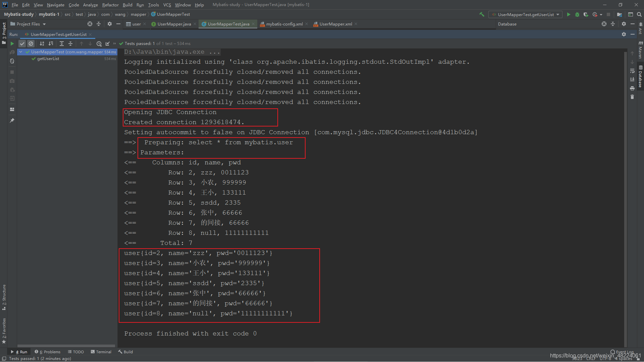Open the 6: Problems tool window button

tap(48, 352)
